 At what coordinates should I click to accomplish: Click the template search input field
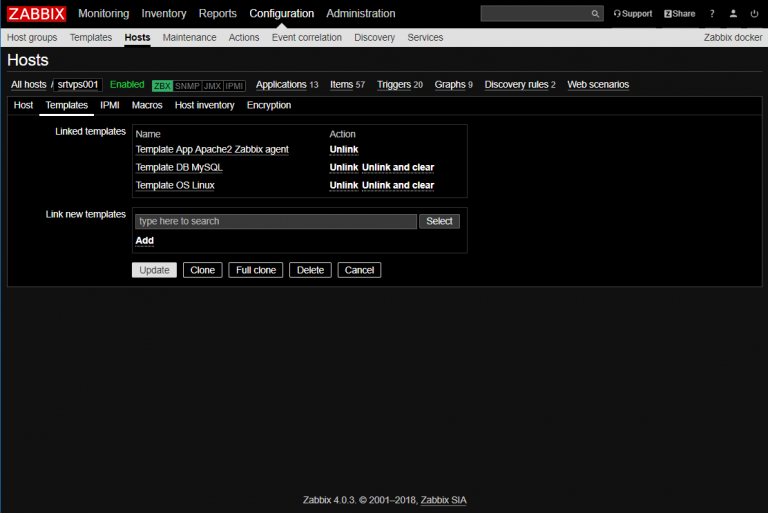(276, 221)
